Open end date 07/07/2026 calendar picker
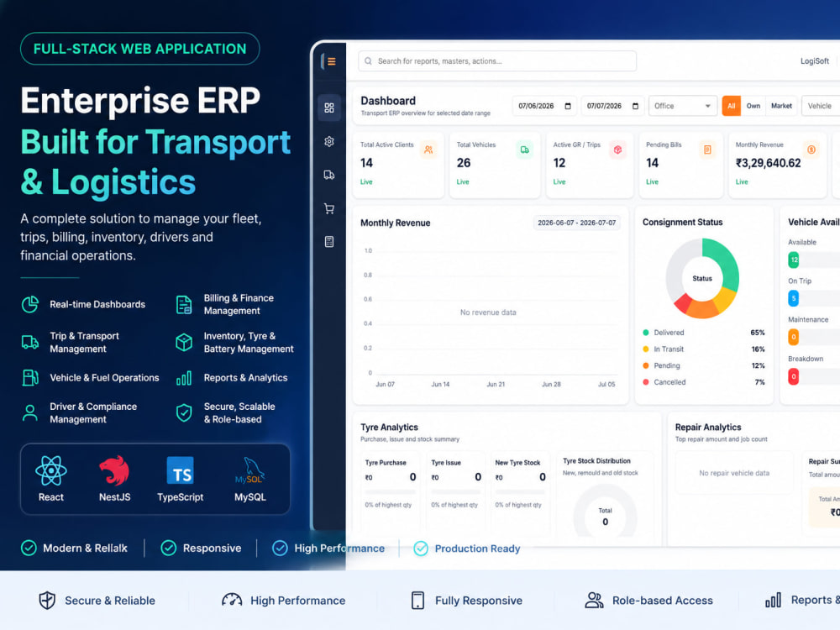Image resolution: width=840 pixels, height=630 pixels. point(635,106)
